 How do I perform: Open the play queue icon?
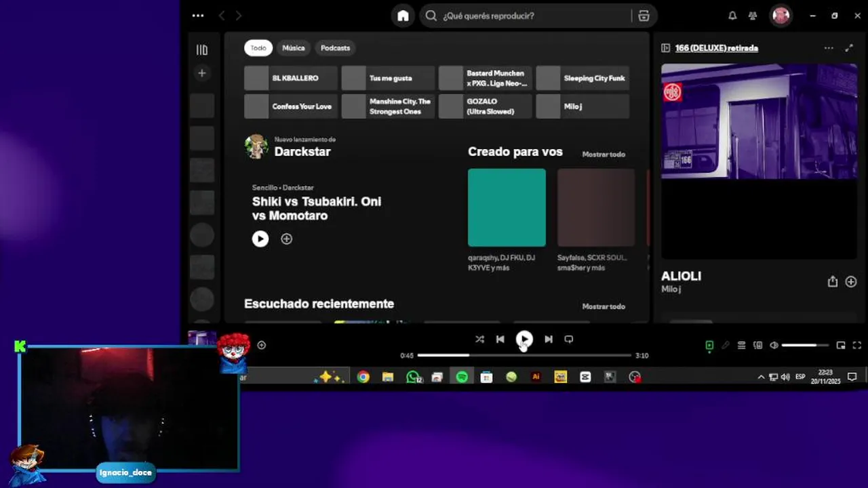tap(741, 346)
